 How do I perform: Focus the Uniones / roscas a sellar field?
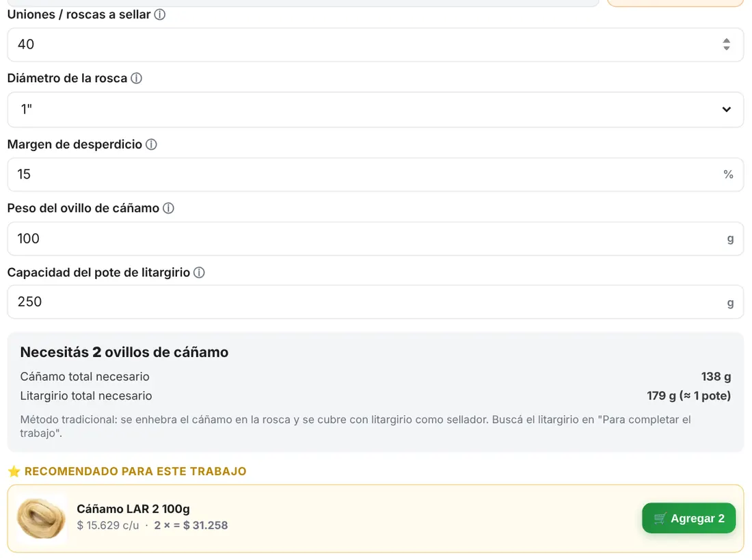(x=375, y=44)
